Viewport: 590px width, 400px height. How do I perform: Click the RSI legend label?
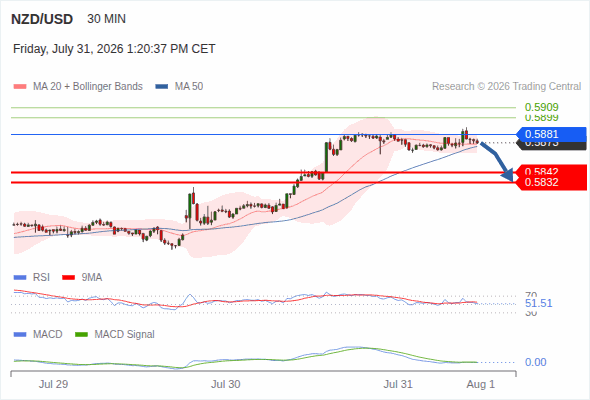coord(41,278)
